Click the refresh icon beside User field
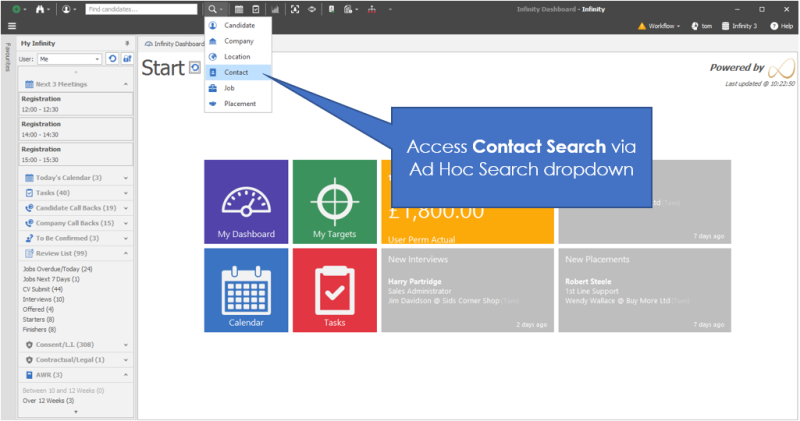Image resolution: width=800 pixels, height=421 pixels. (x=113, y=59)
